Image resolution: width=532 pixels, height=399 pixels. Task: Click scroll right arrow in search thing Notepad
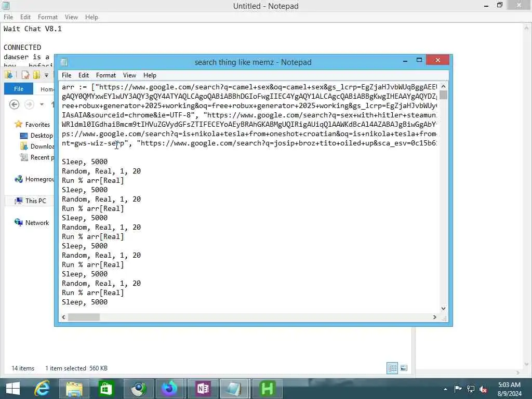click(435, 317)
